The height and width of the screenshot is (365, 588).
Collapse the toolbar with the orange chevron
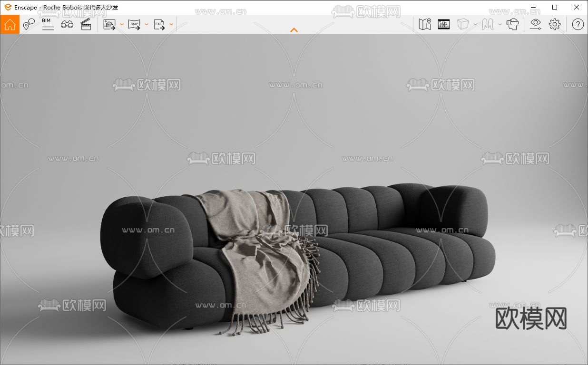tap(294, 30)
